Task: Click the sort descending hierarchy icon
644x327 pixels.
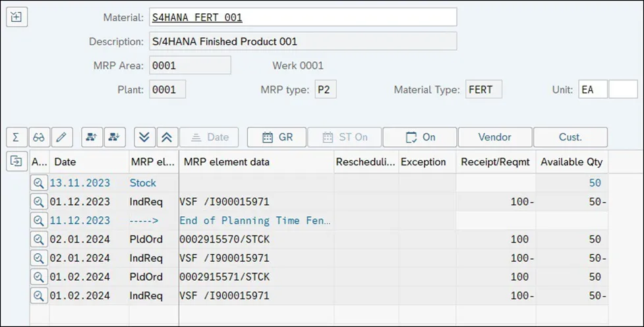Action: (114, 137)
